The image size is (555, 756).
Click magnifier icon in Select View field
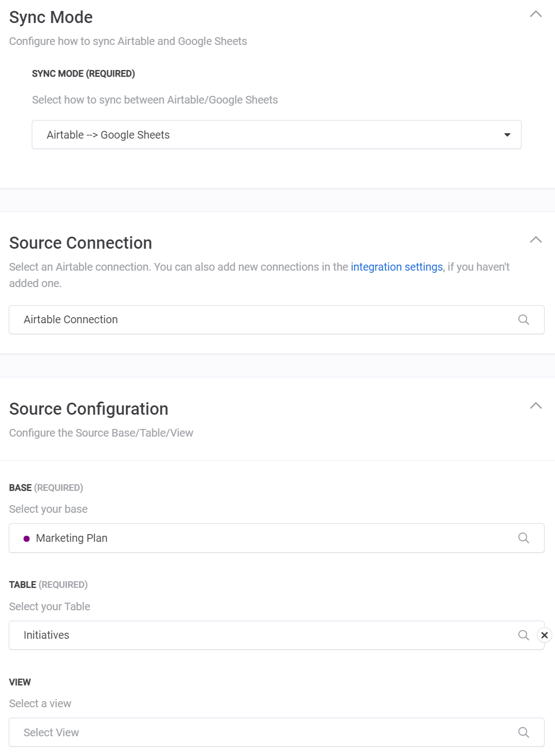pyautogui.click(x=523, y=732)
